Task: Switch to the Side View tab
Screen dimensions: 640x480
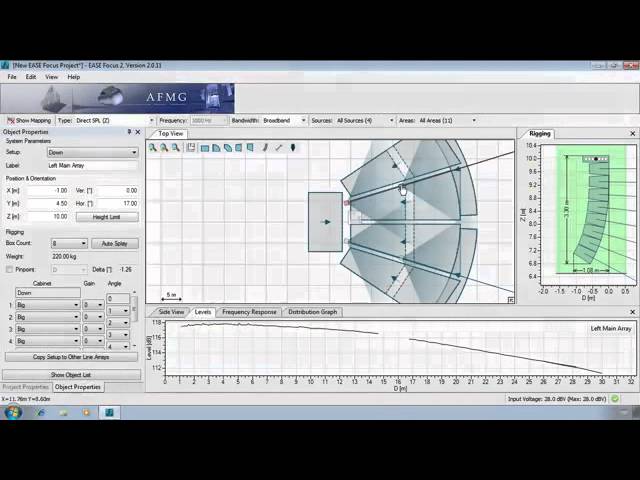Action: pos(171,312)
